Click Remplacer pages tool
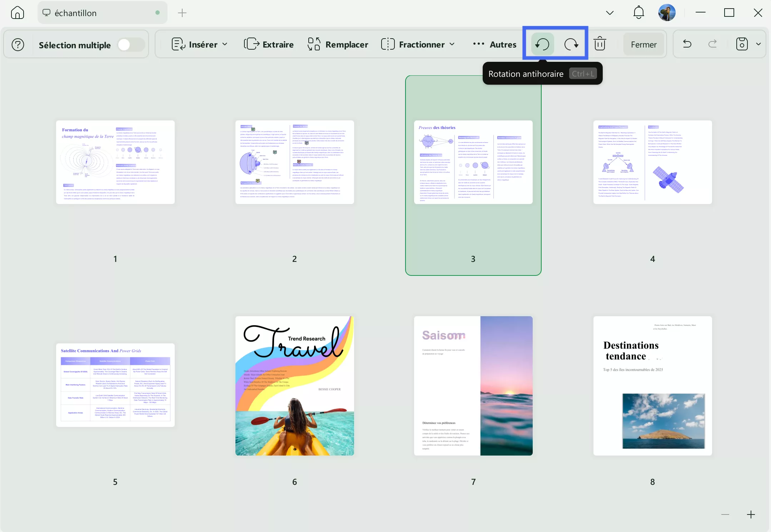Screen dimensions: 771x532 tap(338, 44)
